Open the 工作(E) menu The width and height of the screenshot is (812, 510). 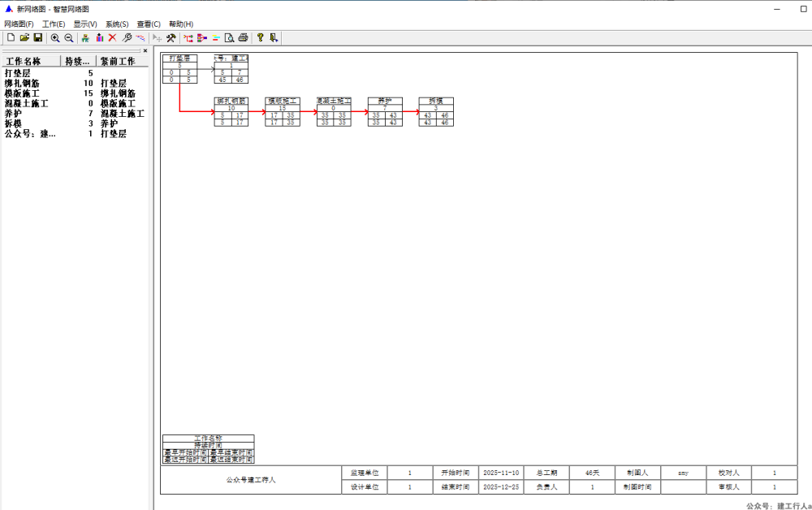54,24
